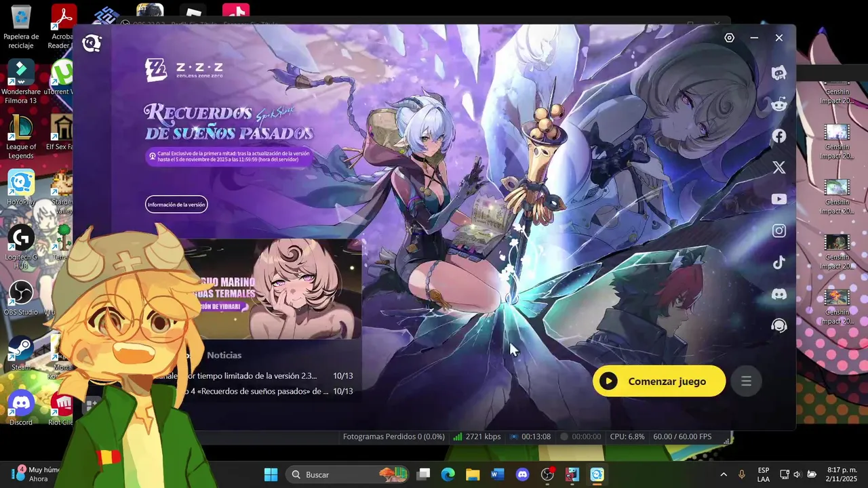Select Acrobat Reader desktop shortcut
The image size is (868, 488).
coord(61,27)
